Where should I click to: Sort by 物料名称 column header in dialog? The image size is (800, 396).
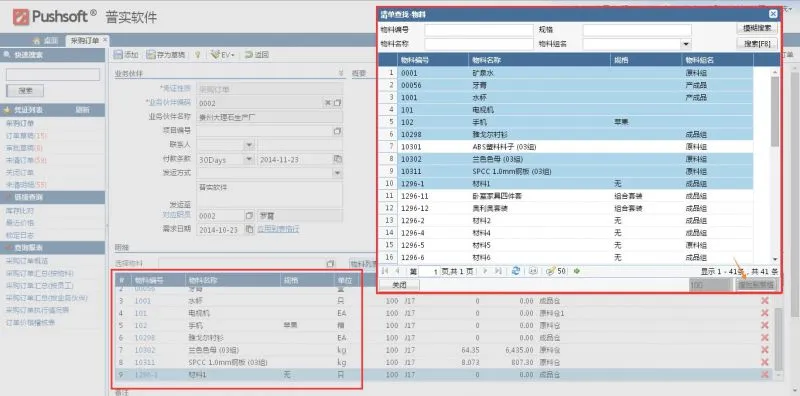pyautogui.click(x=540, y=60)
